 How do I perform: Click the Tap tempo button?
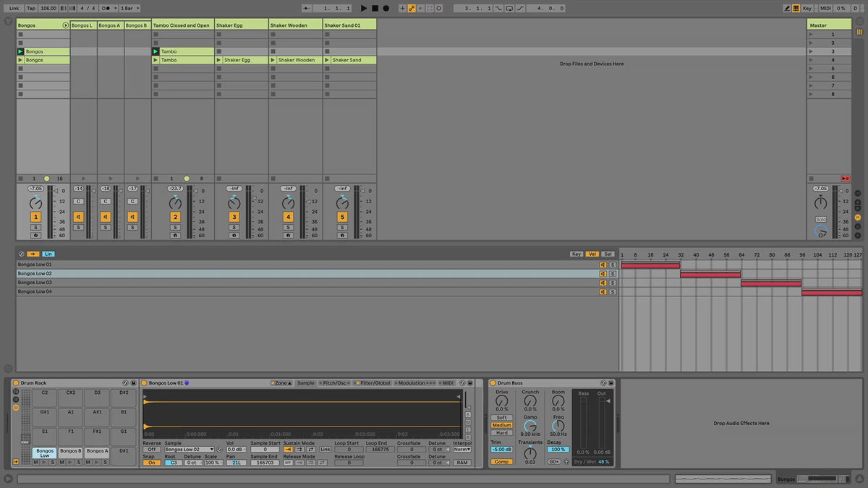click(x=31, y=8)
